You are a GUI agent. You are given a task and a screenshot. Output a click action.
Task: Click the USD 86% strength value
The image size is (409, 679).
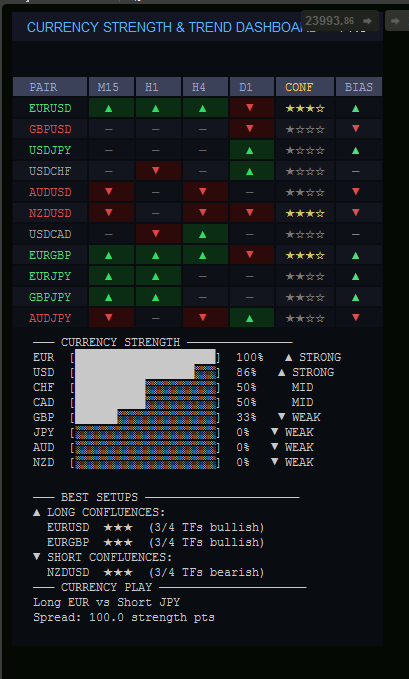[x=246, y=372]
